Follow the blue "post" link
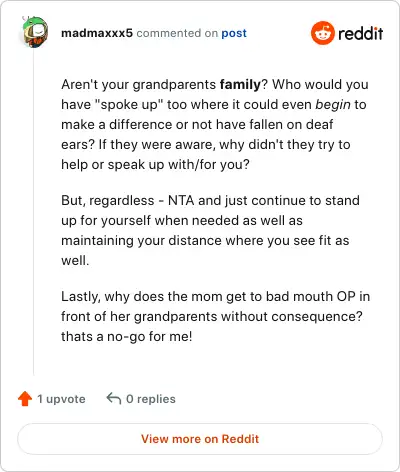The height and width of the screenshot is (472, 400). coord(234,33)
